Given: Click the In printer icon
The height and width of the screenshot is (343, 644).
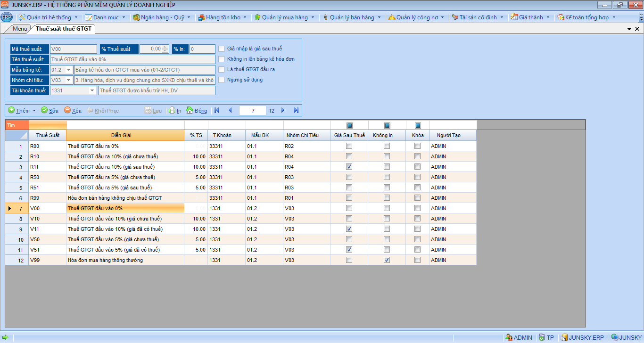Looking at the screenshot, I should tap(172, 110).
